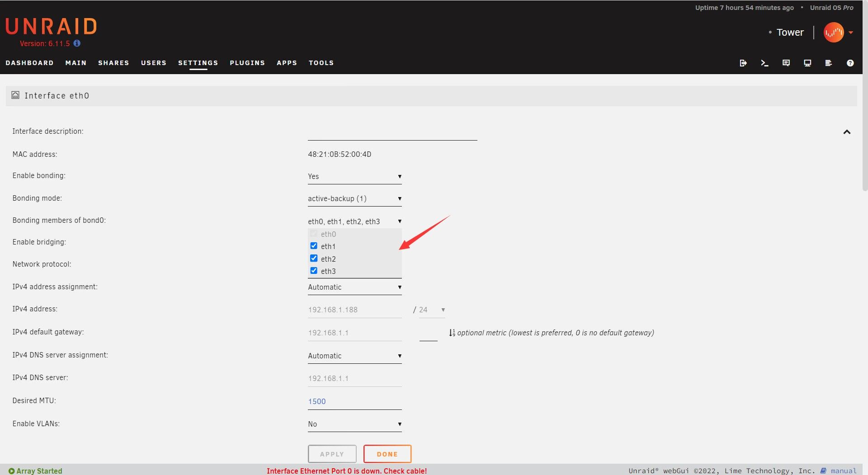Open the Users tab
This screenshot has height=475, width=868.
[x=154, y=63]
